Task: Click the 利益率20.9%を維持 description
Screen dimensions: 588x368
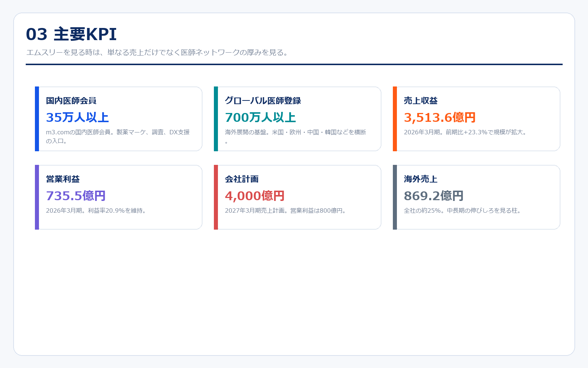Action: click(97, 210)
